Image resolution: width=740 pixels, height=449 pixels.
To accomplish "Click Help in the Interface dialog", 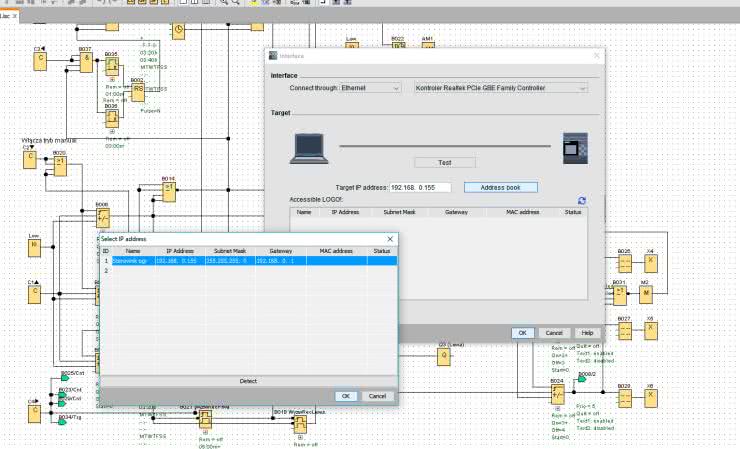I will (587, 332).
